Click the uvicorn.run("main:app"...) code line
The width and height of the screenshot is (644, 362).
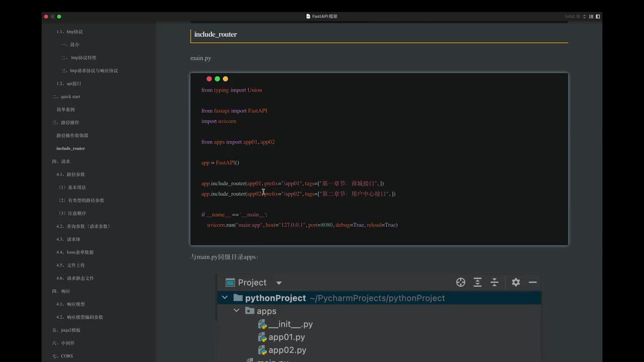[x=302, y=225]
